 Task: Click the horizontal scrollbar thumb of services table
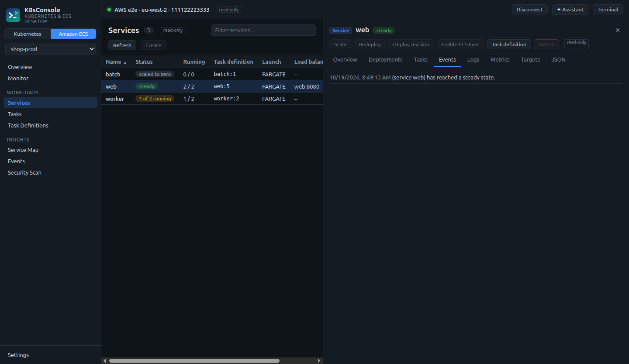[x=194, y=361]
